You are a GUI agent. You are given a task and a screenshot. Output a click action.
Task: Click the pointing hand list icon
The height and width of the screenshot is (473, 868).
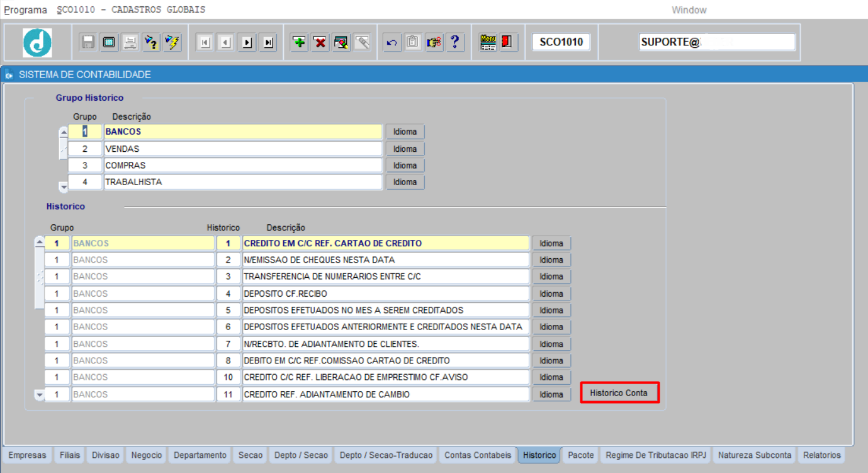434,42
